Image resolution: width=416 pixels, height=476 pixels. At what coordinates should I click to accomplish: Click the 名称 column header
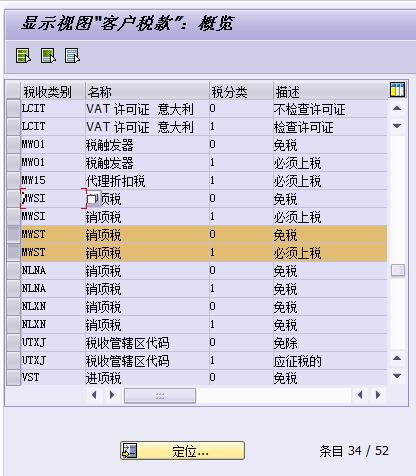pyautogui.click(x=147, y=91)
